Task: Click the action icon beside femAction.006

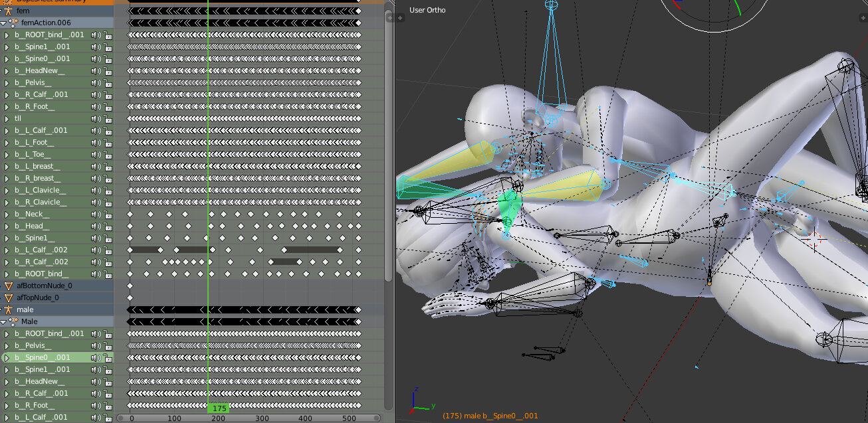Action: pyautogui.click(x=13, y=23)
